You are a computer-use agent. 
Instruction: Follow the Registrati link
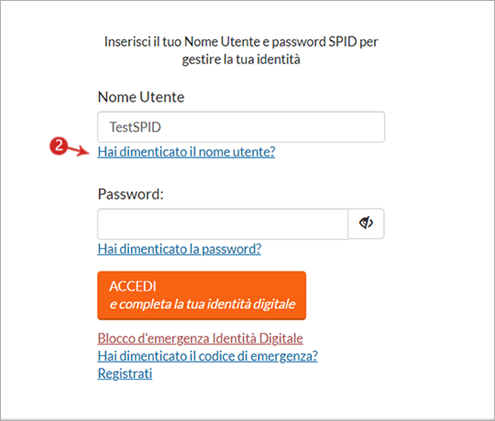tap(125, 374)
